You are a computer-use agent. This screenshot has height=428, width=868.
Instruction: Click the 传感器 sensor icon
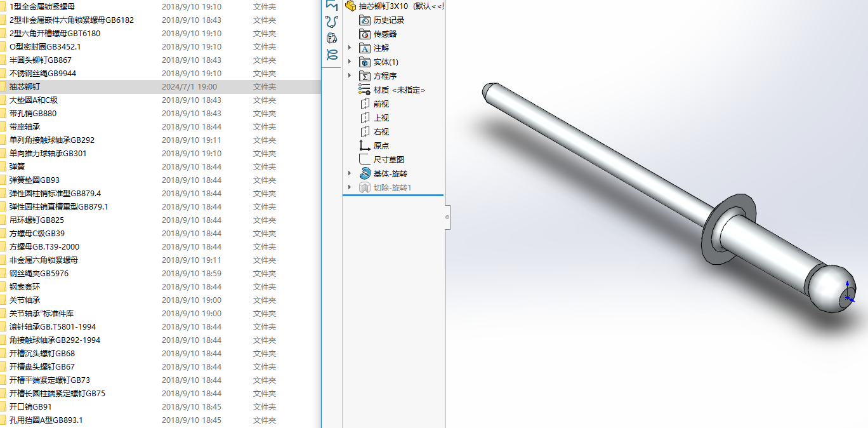tap(365, 34)
